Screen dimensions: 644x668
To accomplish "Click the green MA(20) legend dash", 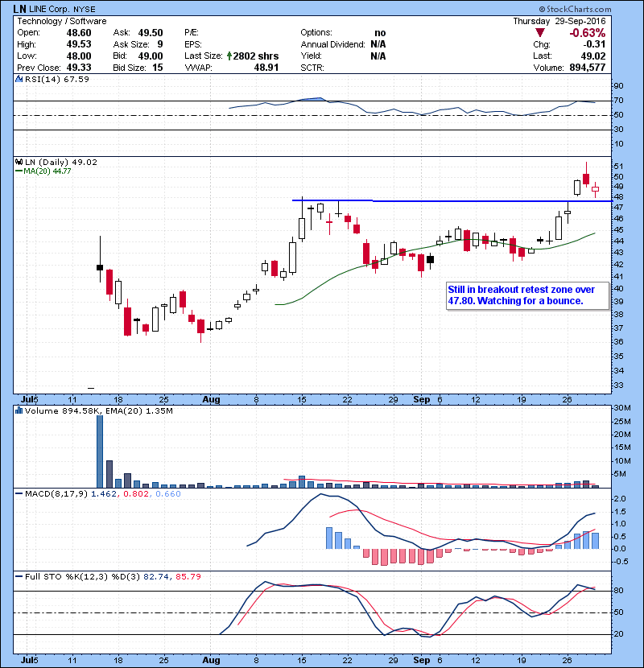I will (19, 171).
